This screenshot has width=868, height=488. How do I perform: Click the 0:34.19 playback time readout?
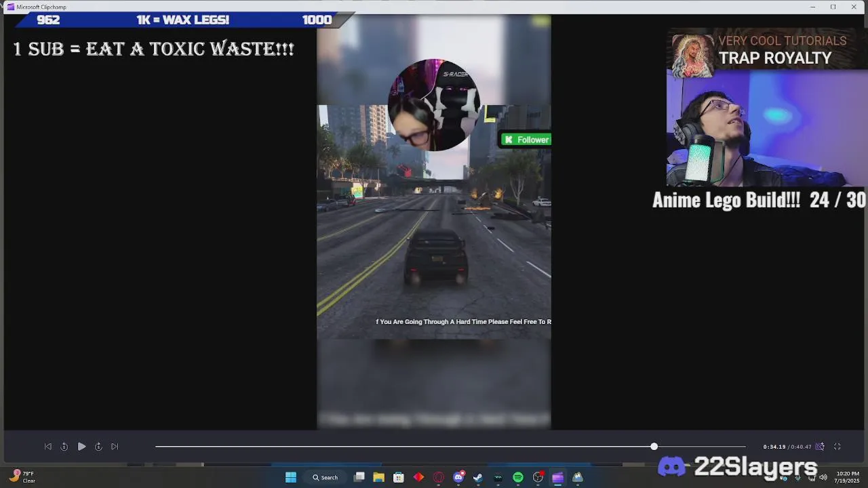coord(774,447)
